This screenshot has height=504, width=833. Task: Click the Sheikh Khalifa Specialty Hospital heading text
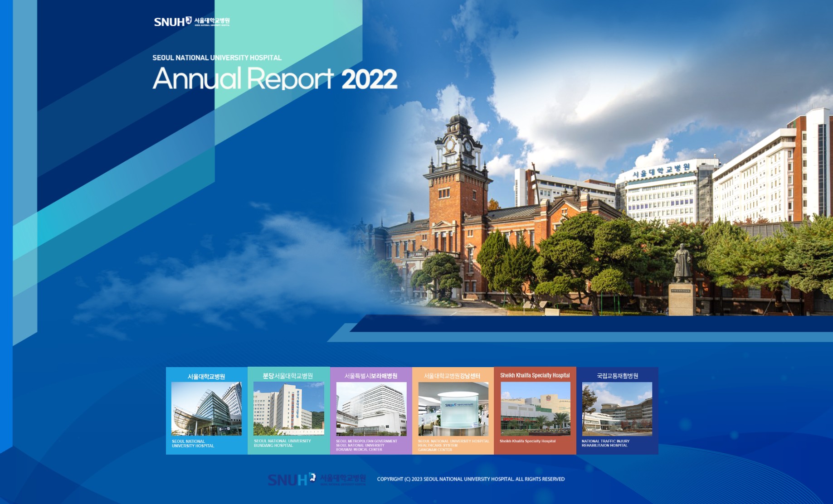pos(535,375)
